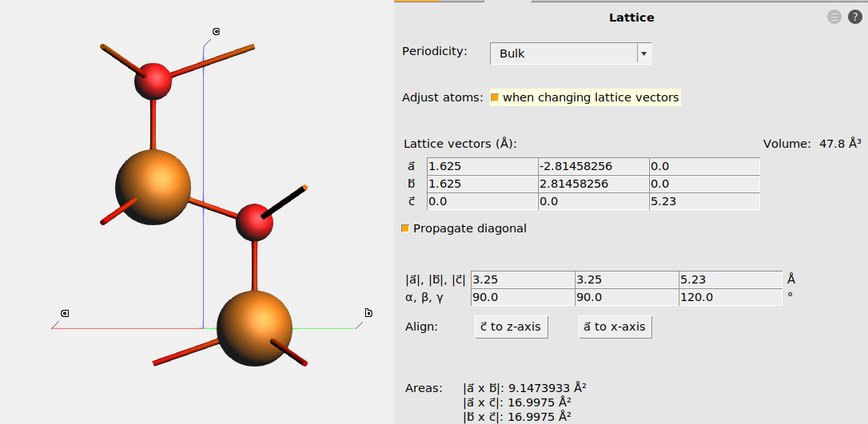Click the |a| length field 3.25
Image resolution: width=868 pixels, height=424 pixels.
pyautogui.click(x=522, y=279)
